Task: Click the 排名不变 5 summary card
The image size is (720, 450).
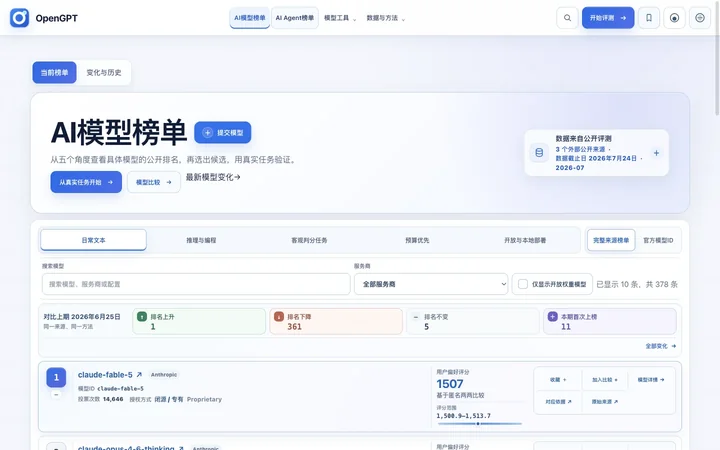Action: pos(472,321)
